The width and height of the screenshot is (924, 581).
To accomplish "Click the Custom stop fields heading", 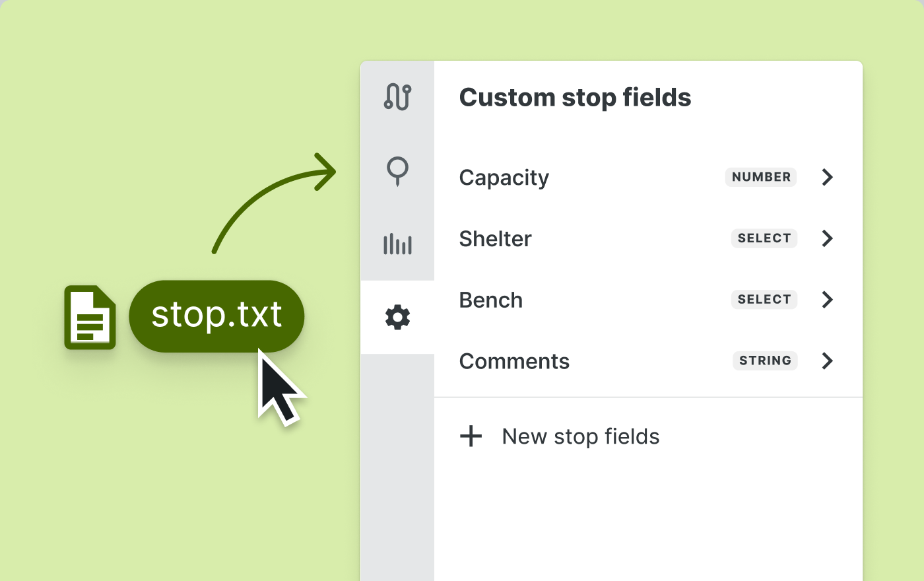I will click(x=575, y=97).
